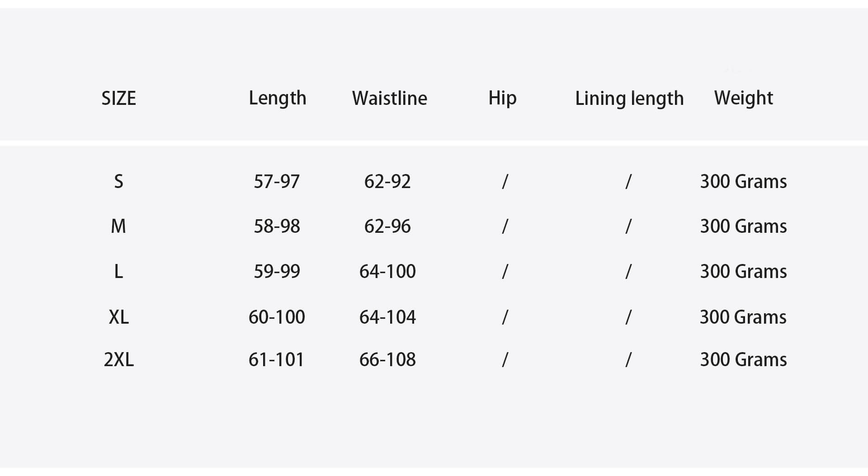
Task: Click the Hip column header
Action: [502, 98]
